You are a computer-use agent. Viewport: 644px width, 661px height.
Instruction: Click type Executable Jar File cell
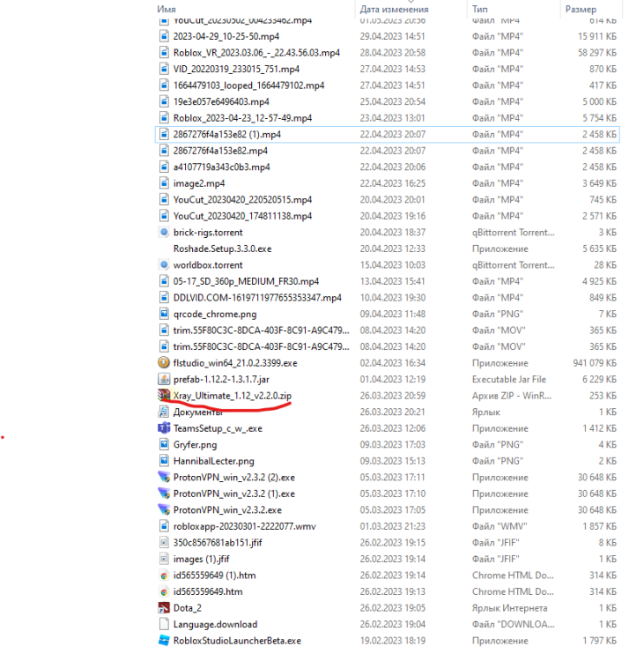click(508, 379)
